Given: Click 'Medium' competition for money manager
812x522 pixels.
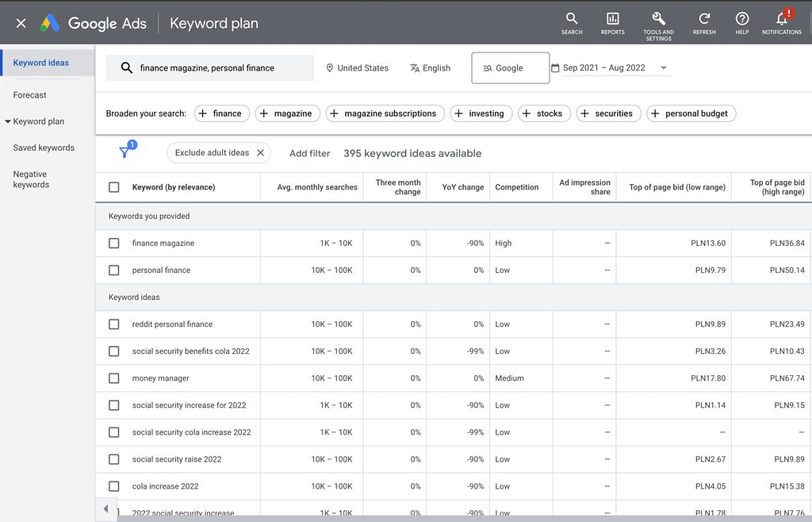Looking at the screenshot, I should (509, 378).
